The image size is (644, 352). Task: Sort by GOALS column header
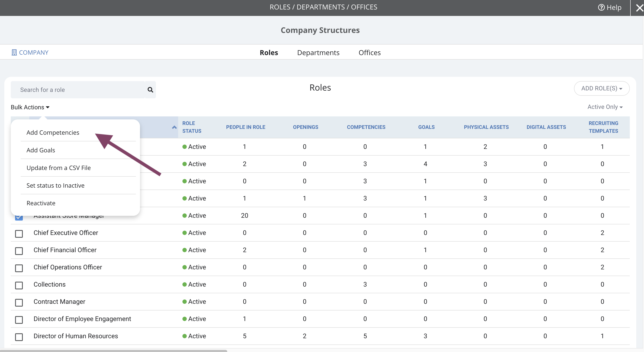[426, 127]
